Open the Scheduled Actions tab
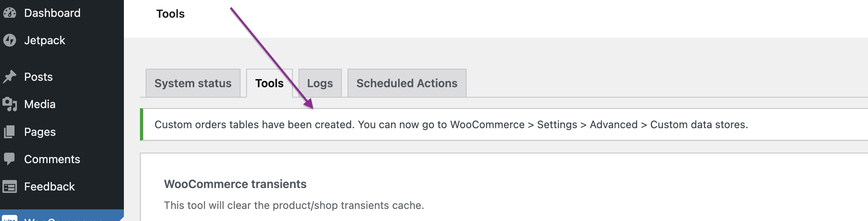The height and width of the screenshot is (221, 868). tap(407, 83)
